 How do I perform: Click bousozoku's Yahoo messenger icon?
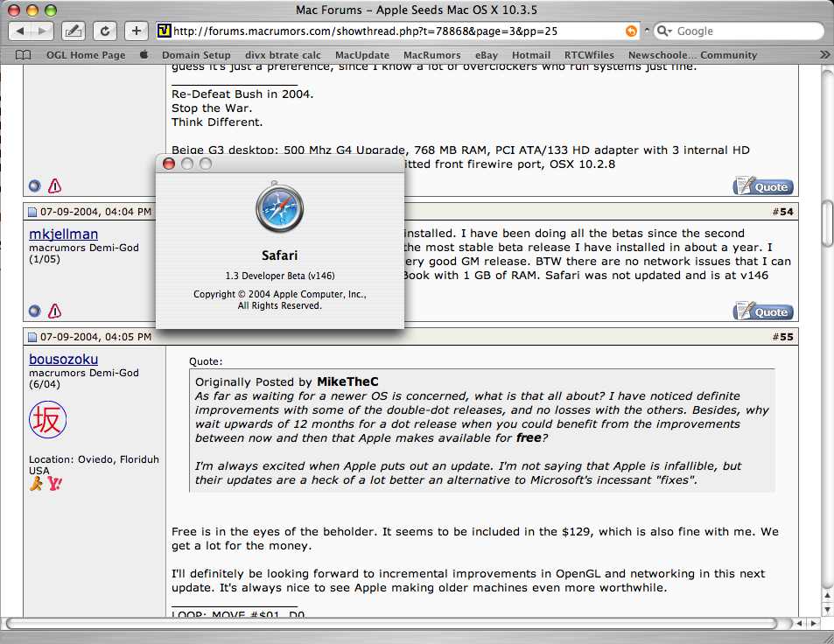pyautogui.click(x=54, y=483)
